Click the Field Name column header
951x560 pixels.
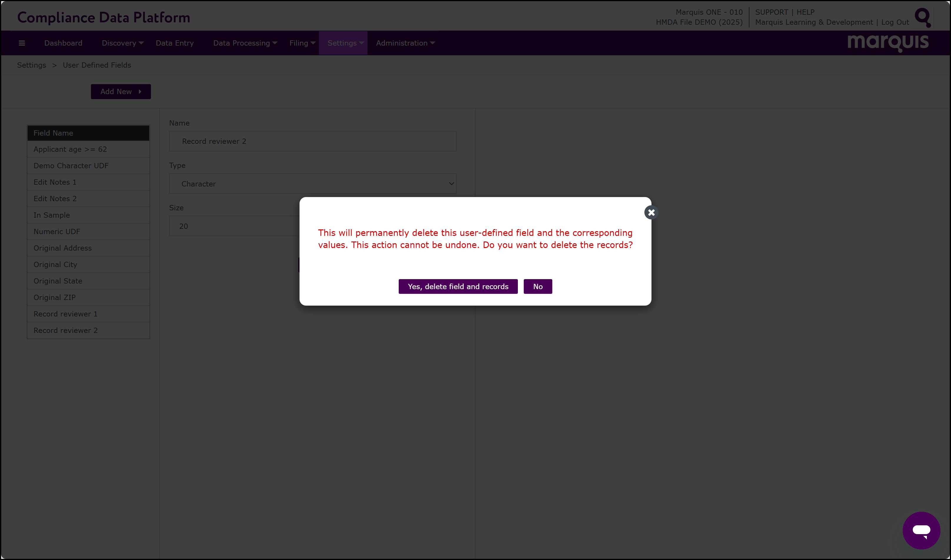click(x=88, y=133)
